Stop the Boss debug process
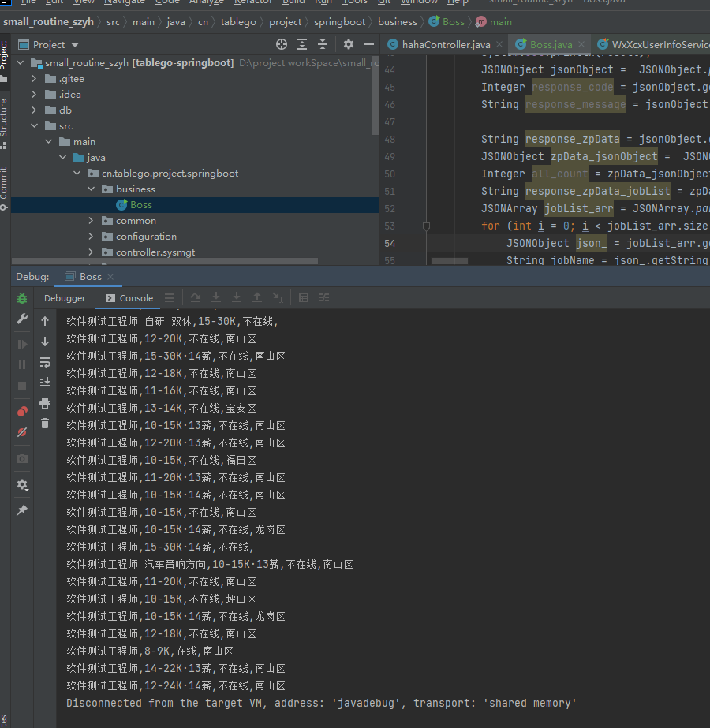 (x=22, y=386)
